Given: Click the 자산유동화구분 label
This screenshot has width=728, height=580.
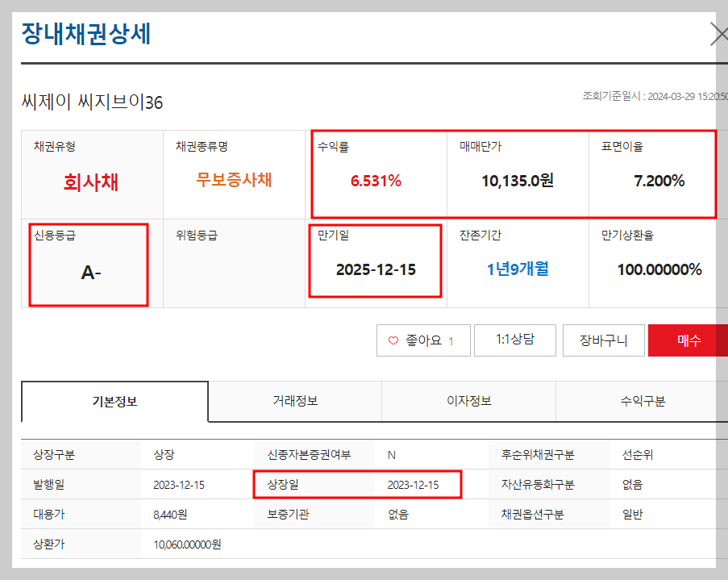Looking at the screenshot, I should [538, 485].
